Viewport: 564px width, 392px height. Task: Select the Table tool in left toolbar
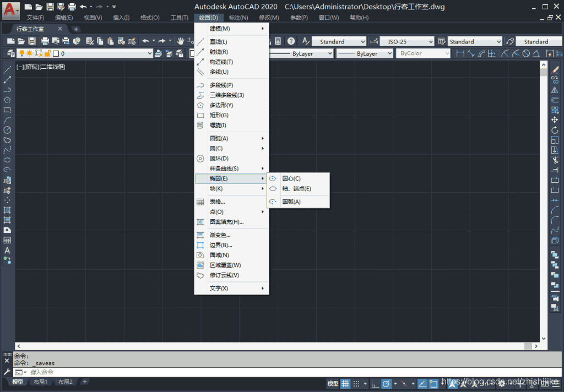click(x=7, y=240)
